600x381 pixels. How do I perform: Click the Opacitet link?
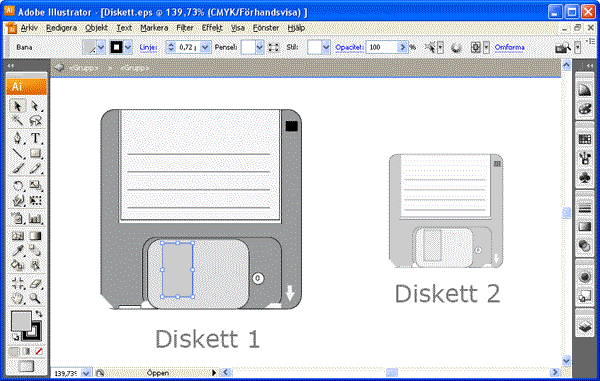[x=349, y=47]
